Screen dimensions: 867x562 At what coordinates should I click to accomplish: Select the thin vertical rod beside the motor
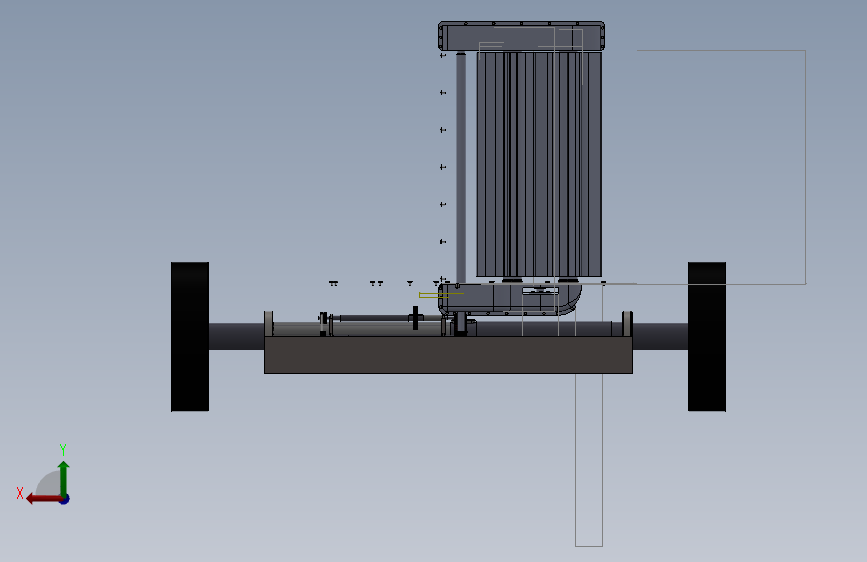point(461,168)
